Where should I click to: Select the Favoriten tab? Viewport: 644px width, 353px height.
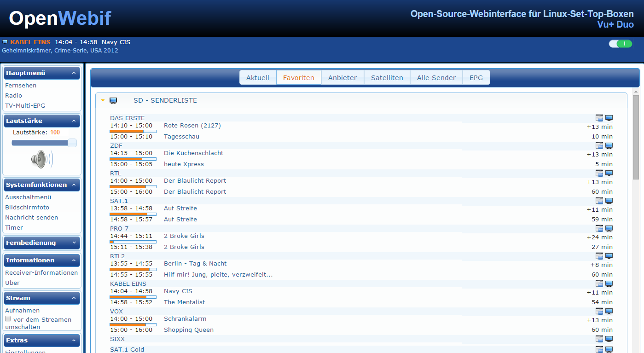point(299,77)
